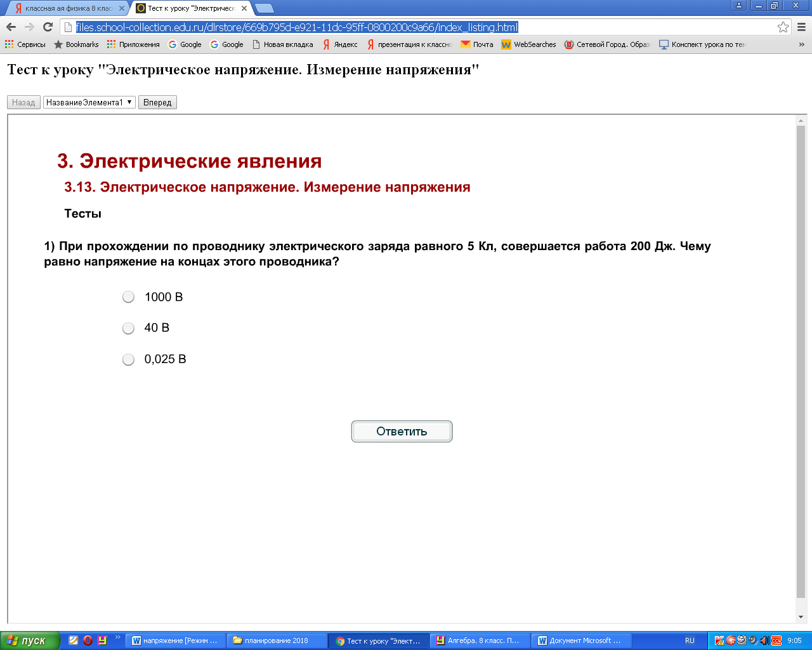
Task: Close the Тест к уроку tab
Action: 244,8
